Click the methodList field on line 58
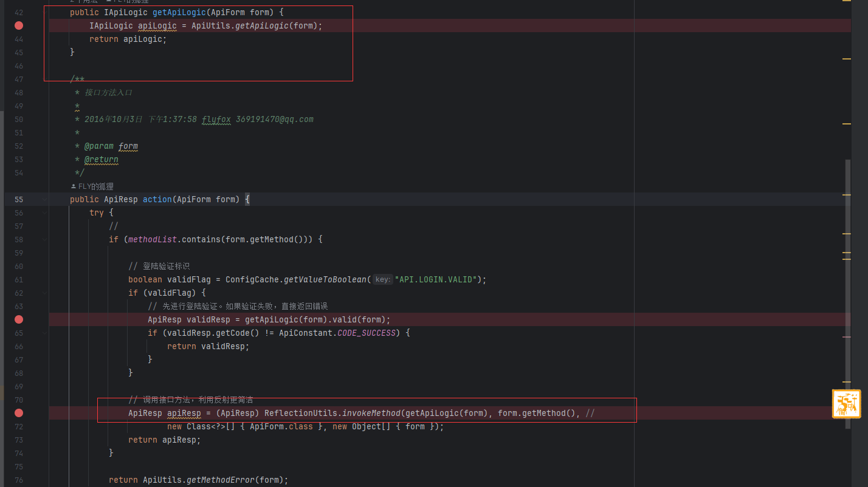This screenshot has width=868, height=487. (152, 239)
